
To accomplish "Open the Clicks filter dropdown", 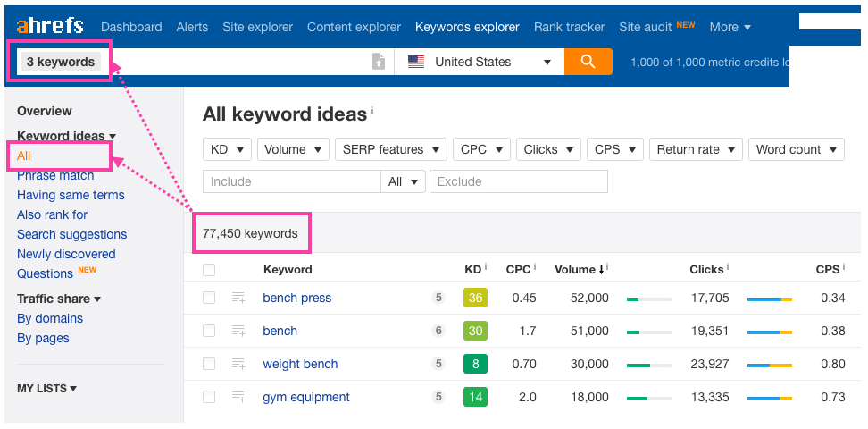I will [548, 149].
